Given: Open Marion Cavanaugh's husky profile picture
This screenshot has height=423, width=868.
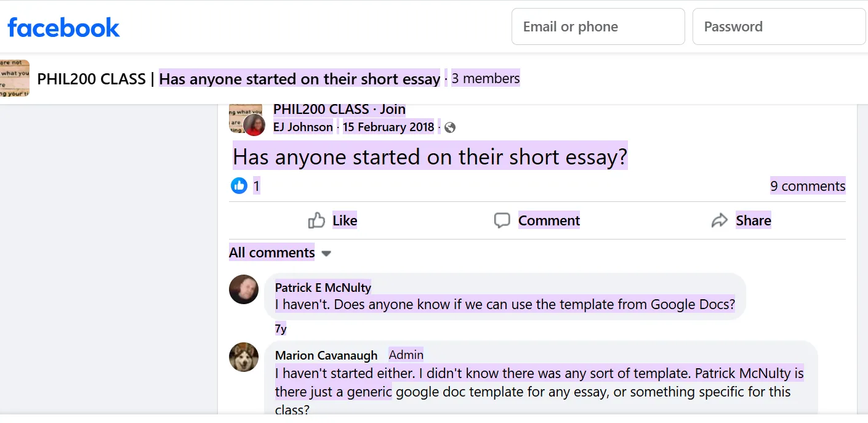Looking at the screenshot, I should [244, 357].
